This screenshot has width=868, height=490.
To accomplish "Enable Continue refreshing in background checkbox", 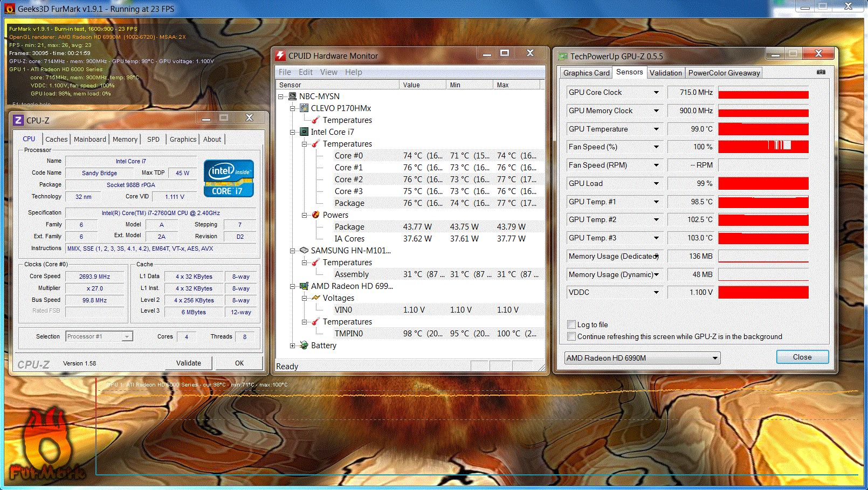I will [571, 336].
